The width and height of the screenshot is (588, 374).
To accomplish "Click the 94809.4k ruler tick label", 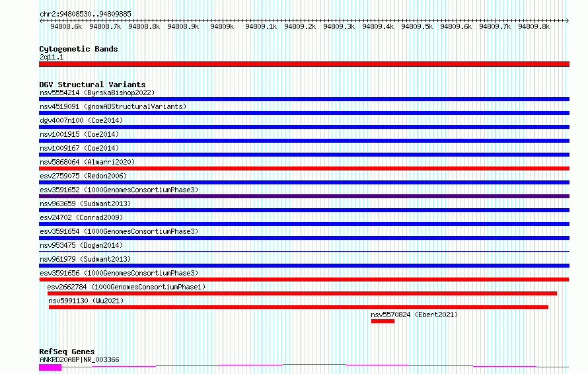I will [x=378, y=26].
